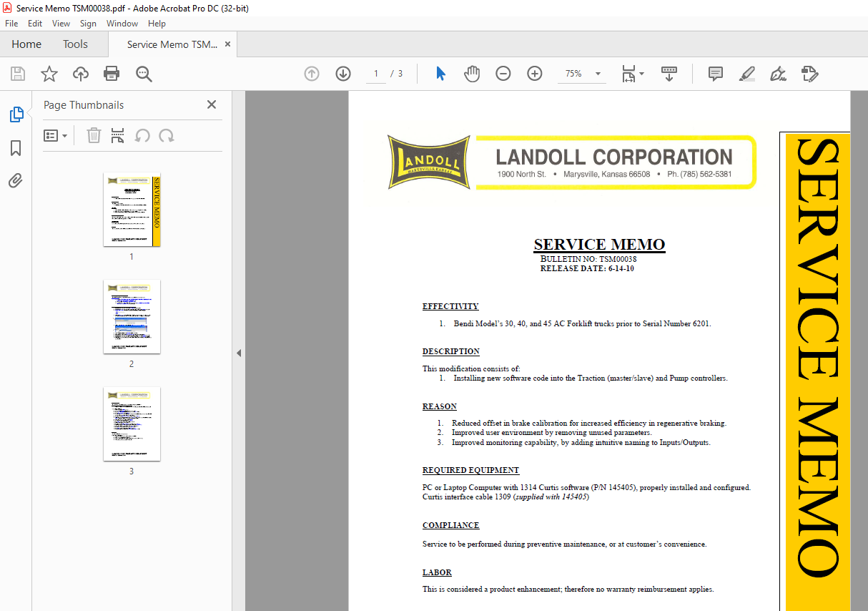The height and width of the screenshot is (611, 868).
Task: Select the arrow selection tool
Action: (440, 74)
